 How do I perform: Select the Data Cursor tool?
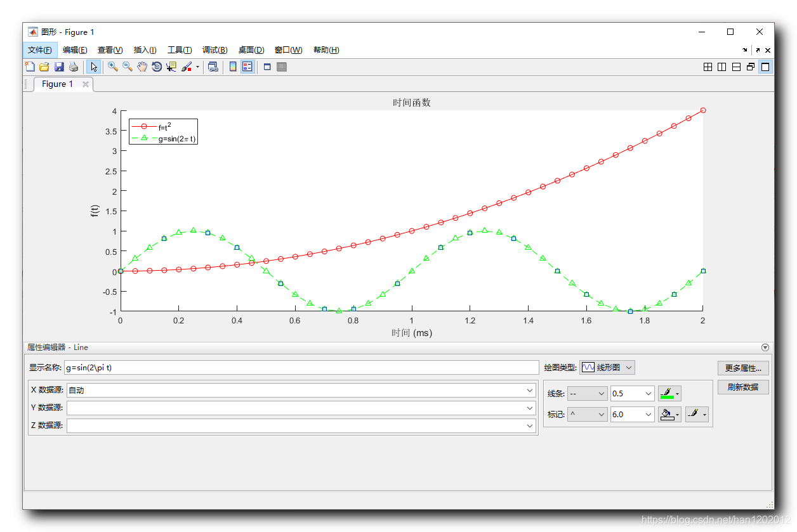click(171, 67)
